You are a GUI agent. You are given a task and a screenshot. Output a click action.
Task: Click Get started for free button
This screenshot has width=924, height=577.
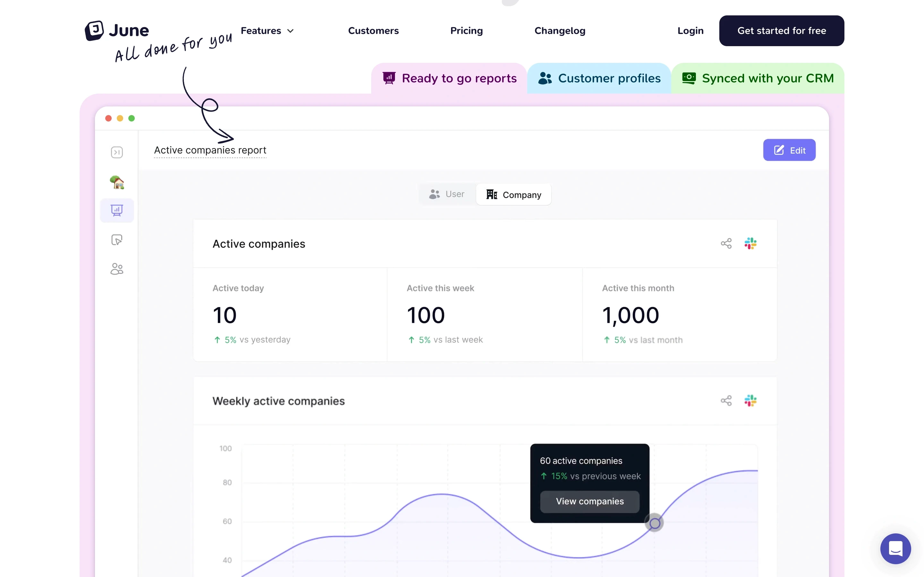click(782, 30)
